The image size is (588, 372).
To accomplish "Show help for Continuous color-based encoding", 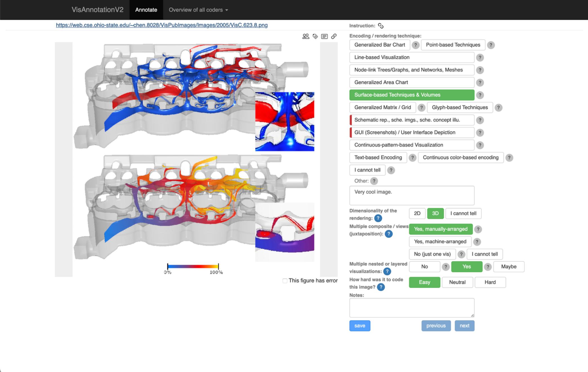I will click(509, 158).
